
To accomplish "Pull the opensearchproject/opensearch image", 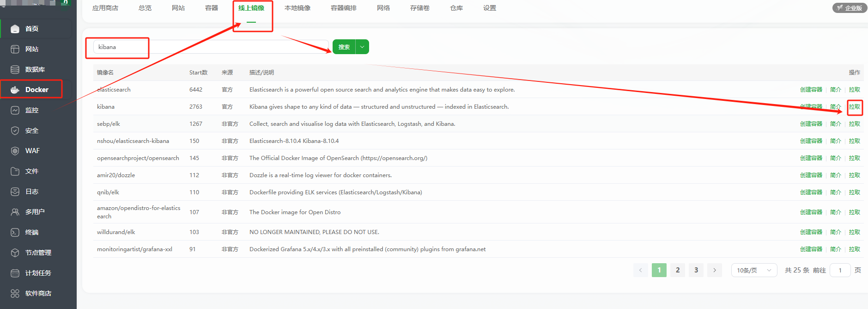I will pyautogui.click(x=855, y=158).
